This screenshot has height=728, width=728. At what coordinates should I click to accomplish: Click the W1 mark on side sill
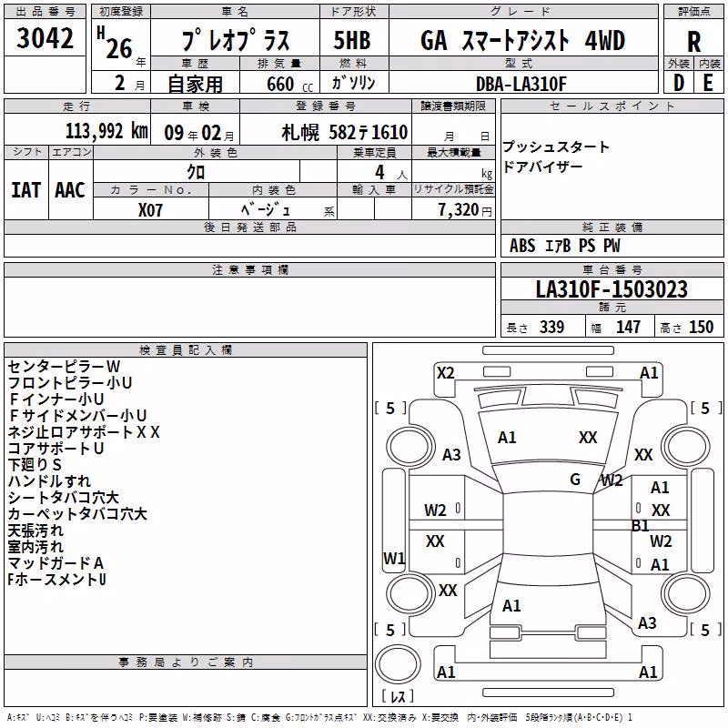(x=394, y=558)
